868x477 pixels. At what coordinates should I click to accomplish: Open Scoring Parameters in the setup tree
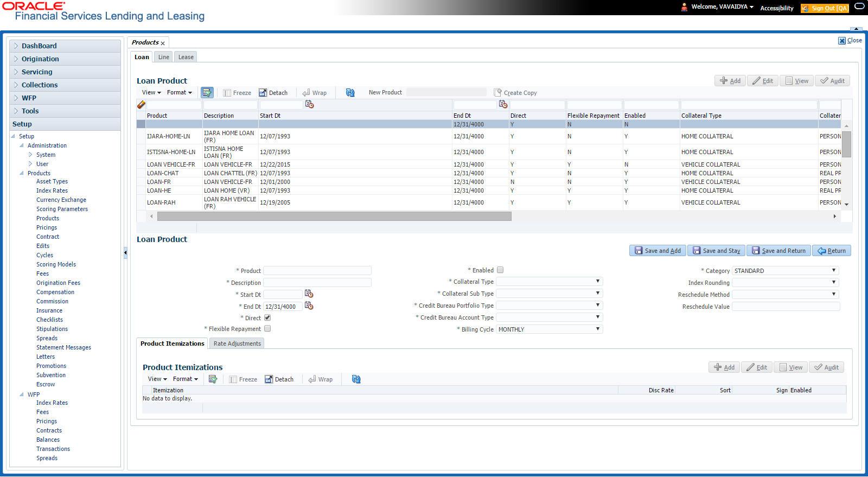(x=62, y=209)
